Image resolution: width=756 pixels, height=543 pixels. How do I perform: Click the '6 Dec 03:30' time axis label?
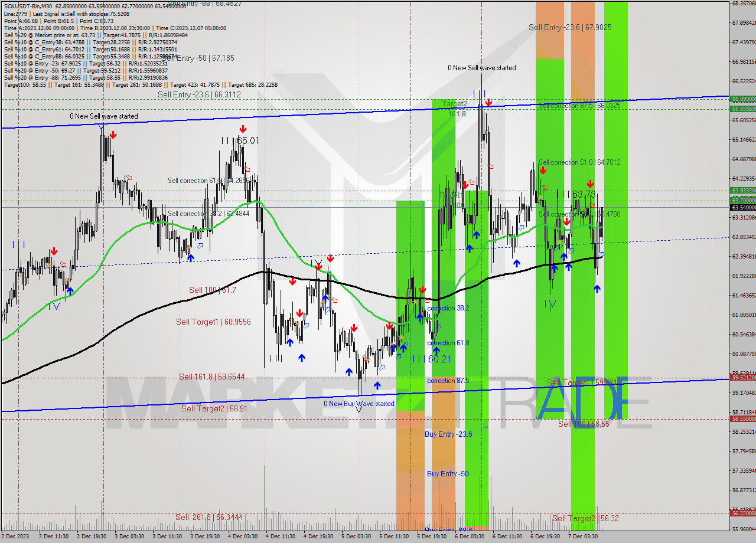pyautogui.click(x=469, y=537)
